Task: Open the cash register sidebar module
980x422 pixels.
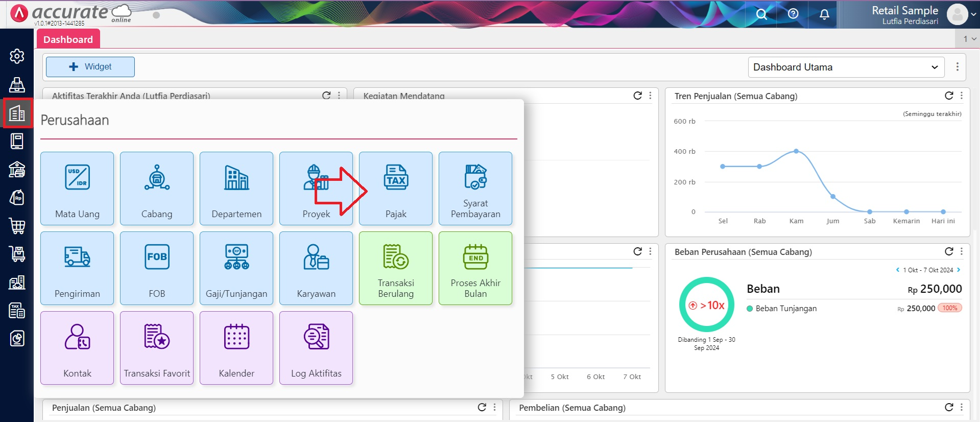Action: point(17,85)
